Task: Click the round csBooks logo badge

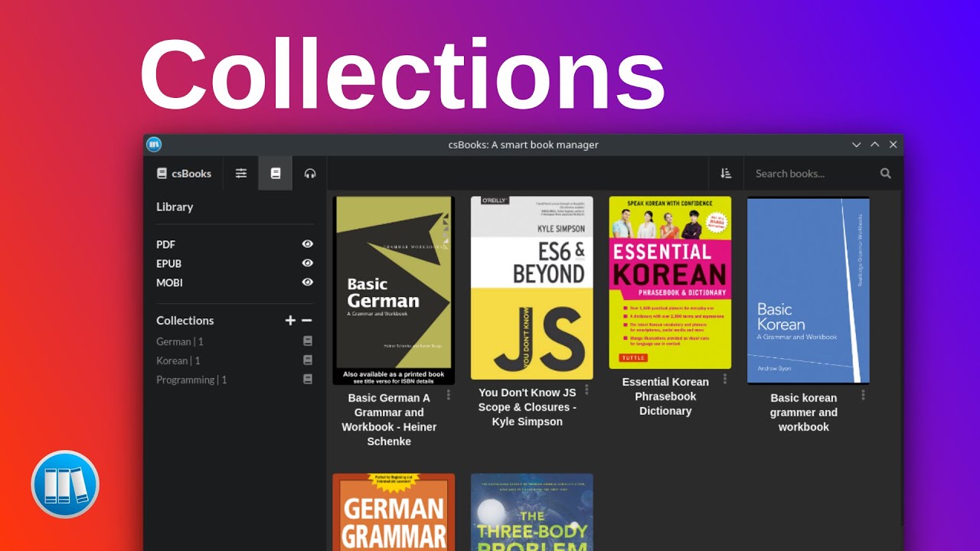Action: (65, 484)
